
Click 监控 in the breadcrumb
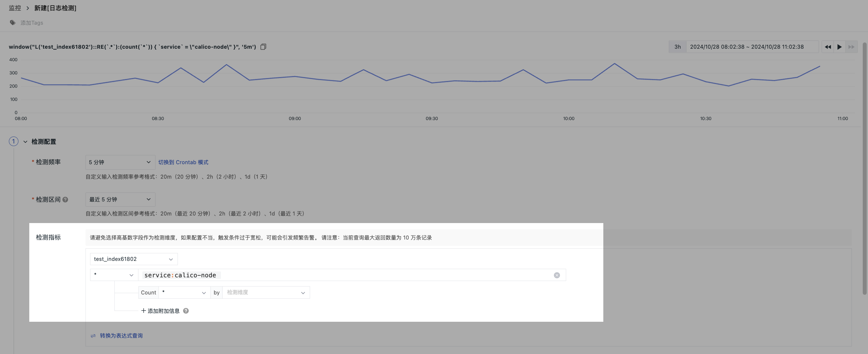click(x=15, y=8)
